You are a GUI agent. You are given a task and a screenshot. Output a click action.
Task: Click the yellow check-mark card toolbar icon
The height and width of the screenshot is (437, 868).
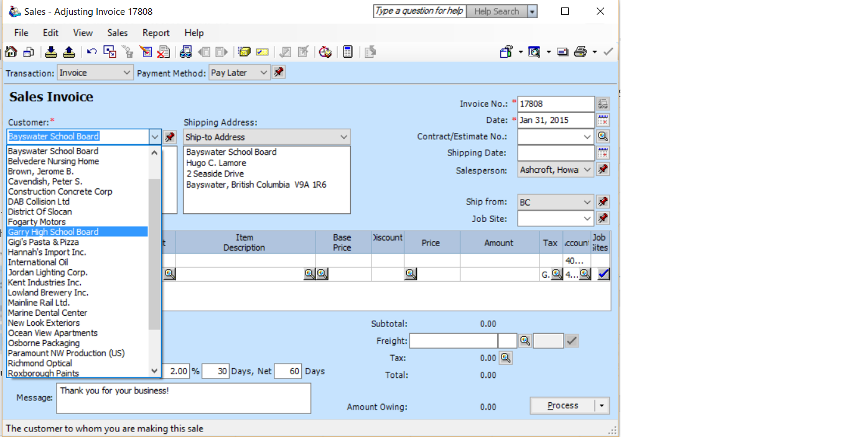262,52
